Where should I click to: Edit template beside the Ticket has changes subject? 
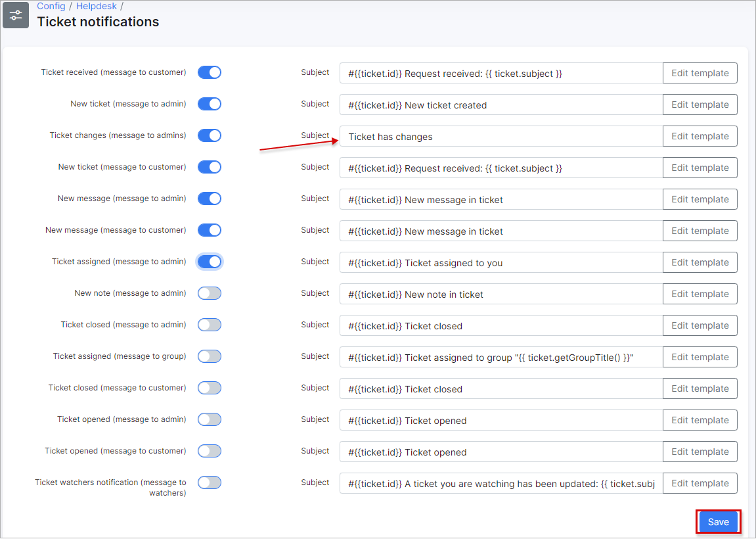pos(700,135)
